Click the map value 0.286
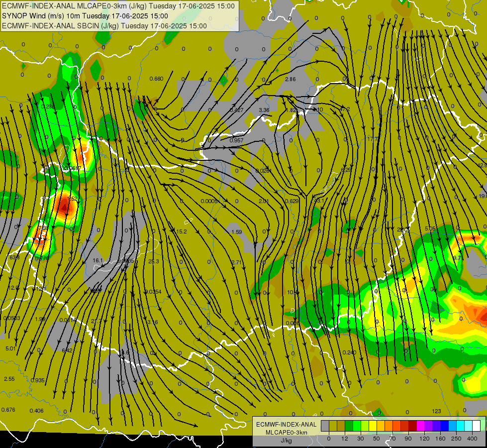Viewport: 487px width, 448px height. coord(48,107)
